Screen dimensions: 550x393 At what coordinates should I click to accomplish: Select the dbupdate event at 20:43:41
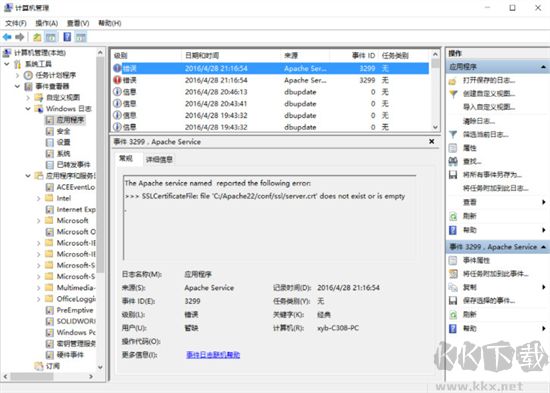click(271, 104)
